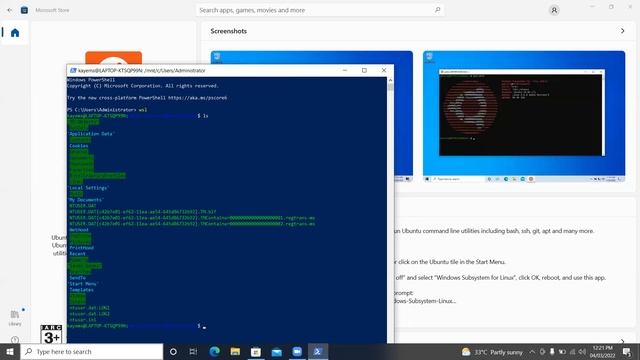The height and width of the screenshot is (360, 640).
Task: Close the PowerShell window
Action: click(384, 70)
